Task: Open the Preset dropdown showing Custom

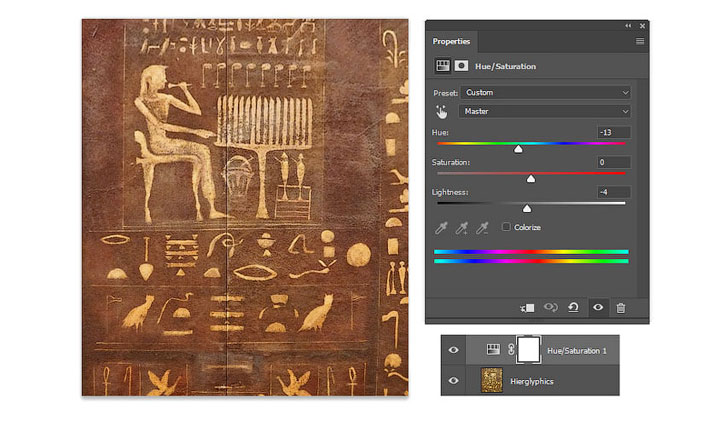Action: [545, 92]
